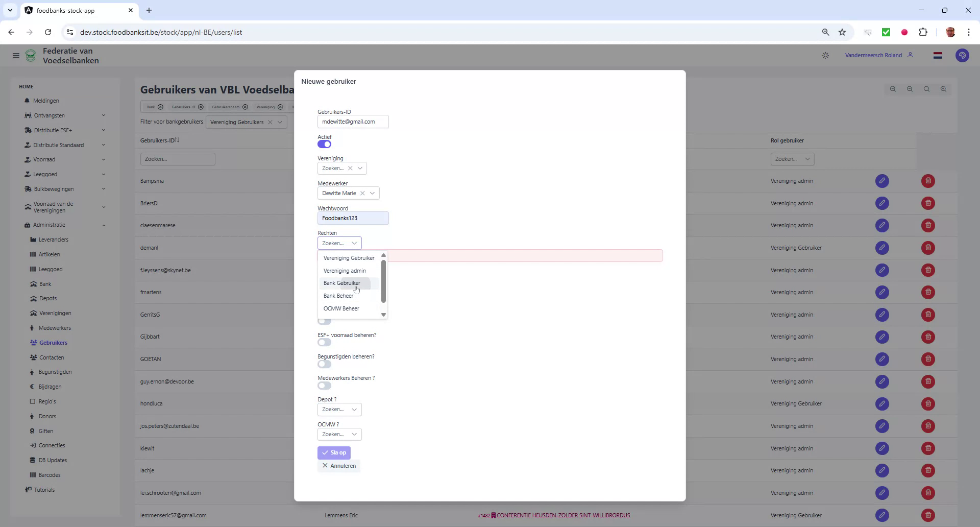Click the Annuleren button

pyautogui.click(x=338, y=465)
